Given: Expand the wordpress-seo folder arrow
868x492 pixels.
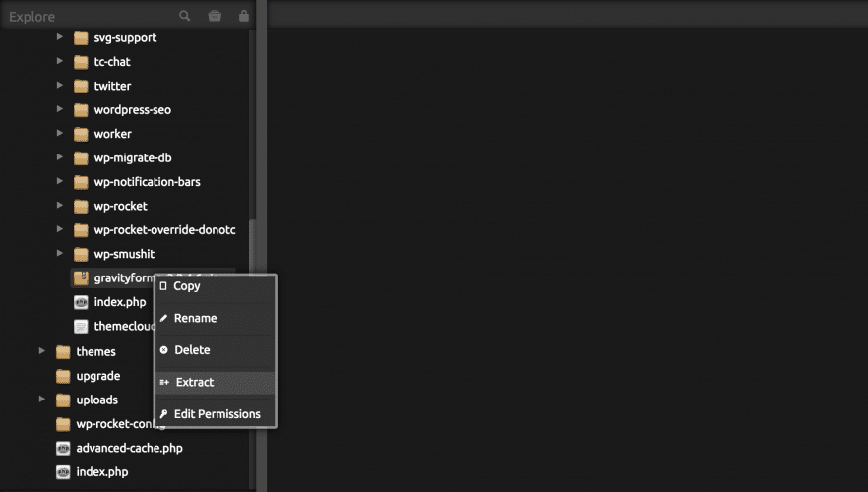Looking at the screenshot, I should pos(60,109).
